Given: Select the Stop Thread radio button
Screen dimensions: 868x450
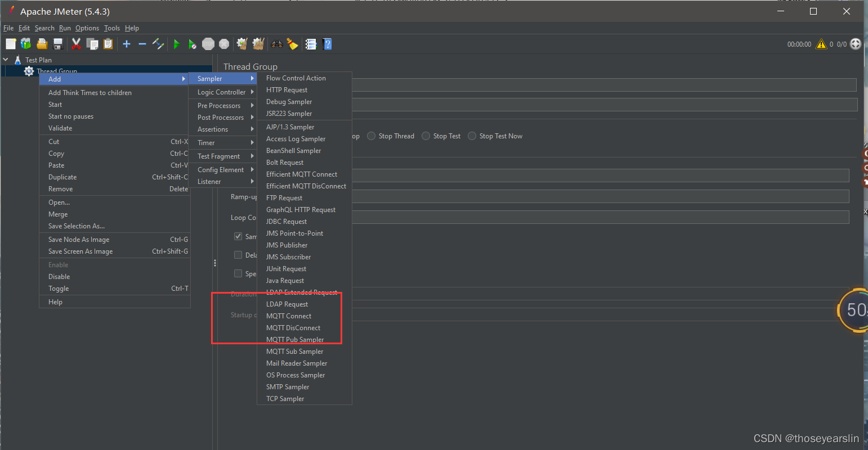Looking at the screenshot, I should click(372, 136).
